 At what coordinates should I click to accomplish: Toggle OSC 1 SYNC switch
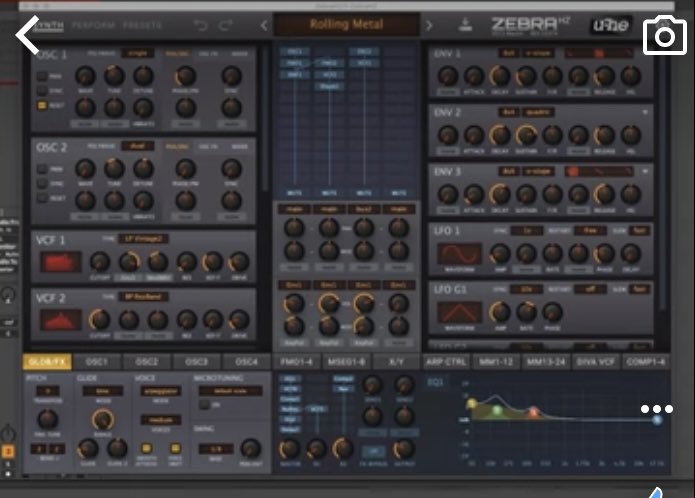pyautogui.click(x=42, y=90)
